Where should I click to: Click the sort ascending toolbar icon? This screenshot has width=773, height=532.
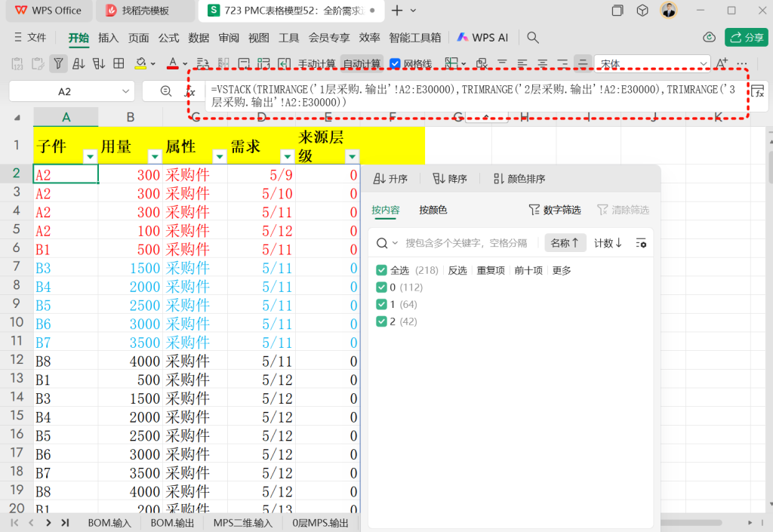click(x=79, y=63)
